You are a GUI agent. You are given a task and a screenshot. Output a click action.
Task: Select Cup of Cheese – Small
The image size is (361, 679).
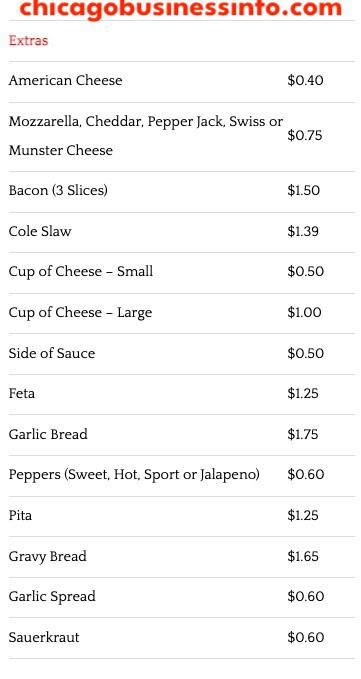pyautogui.click(x=81, y=272)
